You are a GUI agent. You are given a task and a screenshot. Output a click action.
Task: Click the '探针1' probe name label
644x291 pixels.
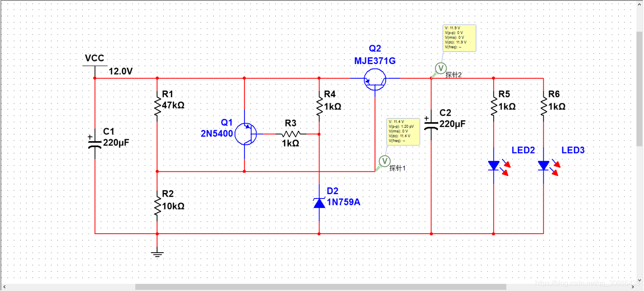pos(397,168)
